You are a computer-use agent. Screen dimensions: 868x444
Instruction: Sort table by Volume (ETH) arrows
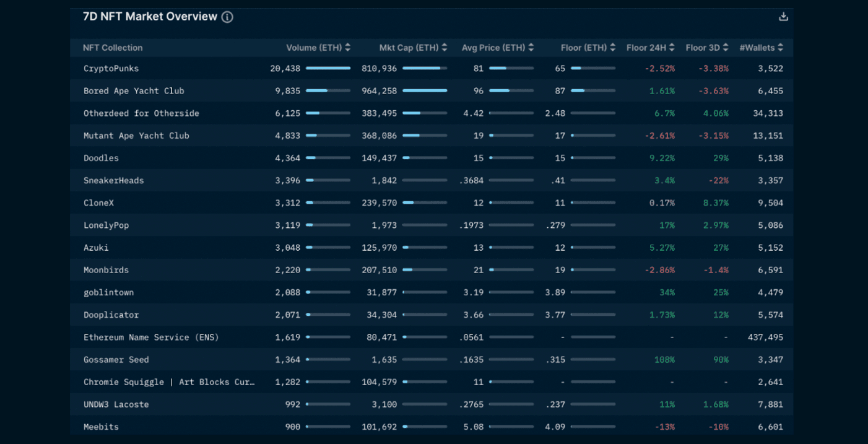point(348,48)
